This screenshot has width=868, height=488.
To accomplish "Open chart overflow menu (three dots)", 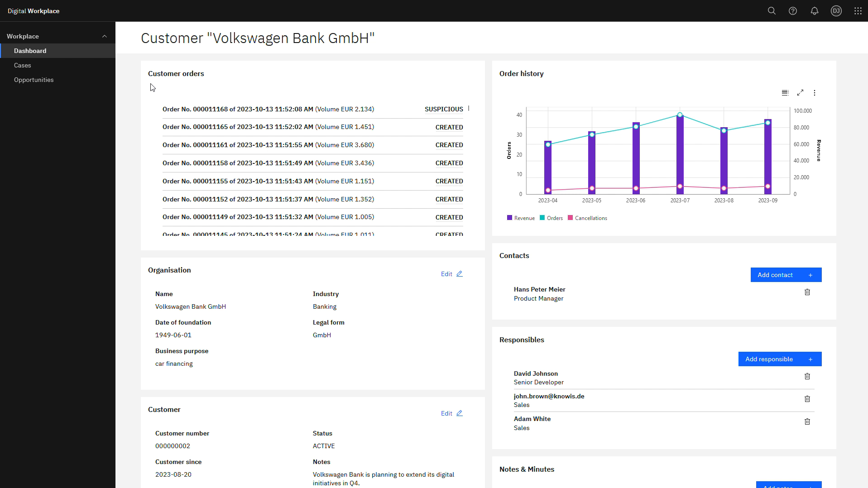I will click(x=815, y=93).
